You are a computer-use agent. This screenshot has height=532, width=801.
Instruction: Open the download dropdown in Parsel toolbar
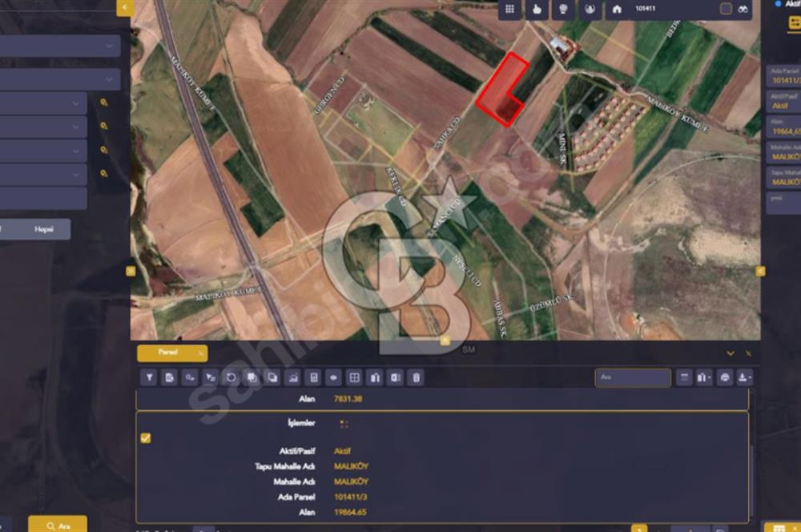click(745, 377)
